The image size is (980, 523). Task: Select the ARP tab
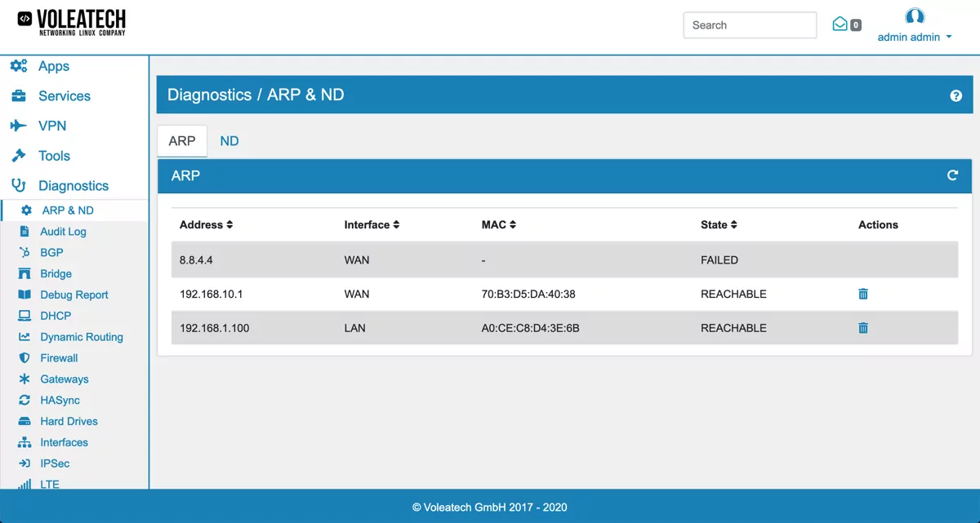pos(182,141)
